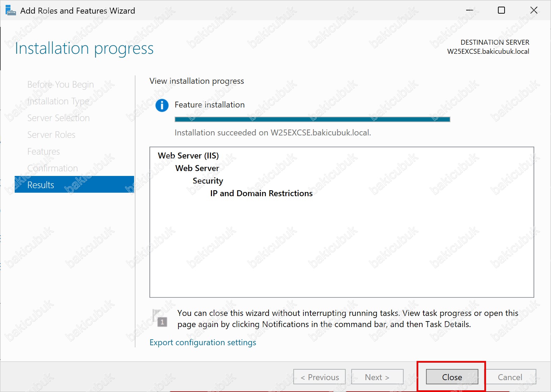The image size is (551, 392).
Task: Close the wizard with the Close button
Action: [x=452, y=377]
